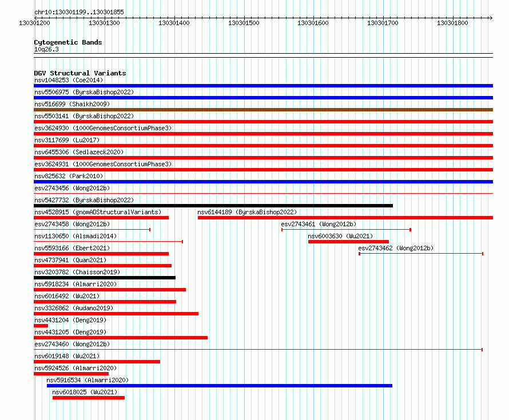The width and height of the screenshot is (509, 420).
Task: Open nsv6018025 (Wu2021) label
Action: [x=85, y=392]
